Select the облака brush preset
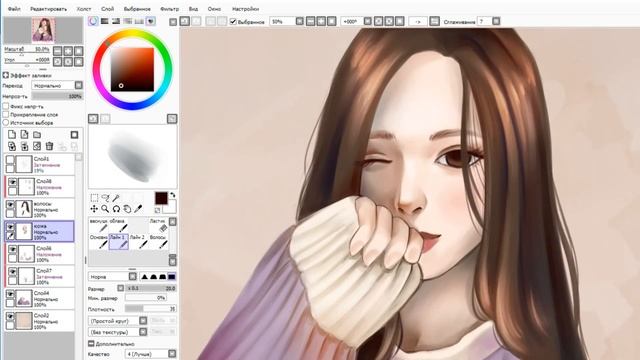This screenshot has width=640, height=360. tap(119, 225)
